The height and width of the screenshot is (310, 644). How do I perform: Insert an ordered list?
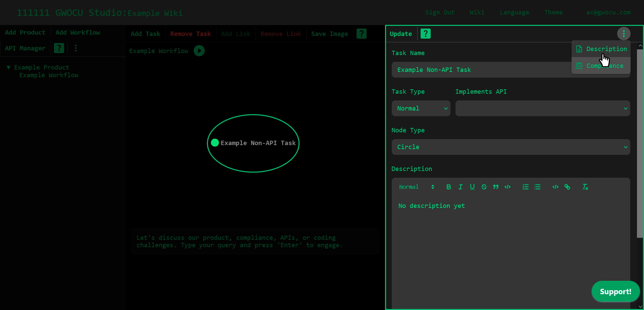(526, 187)
